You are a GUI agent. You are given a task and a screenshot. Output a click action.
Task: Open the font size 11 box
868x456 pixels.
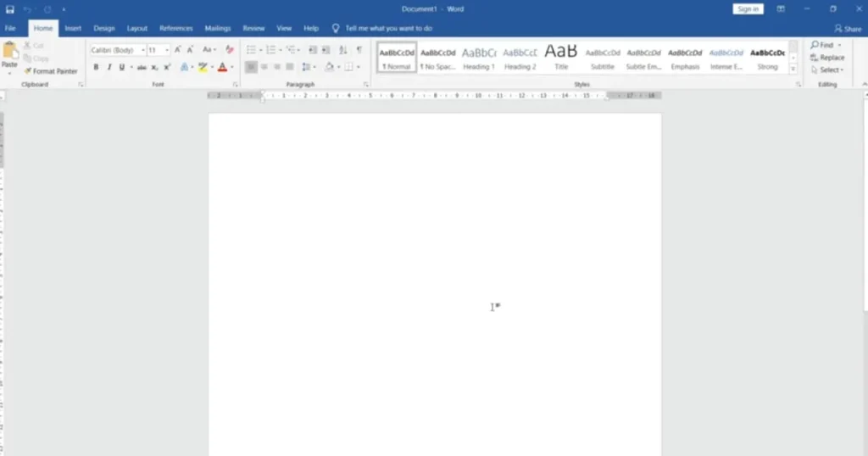(158, 50)
